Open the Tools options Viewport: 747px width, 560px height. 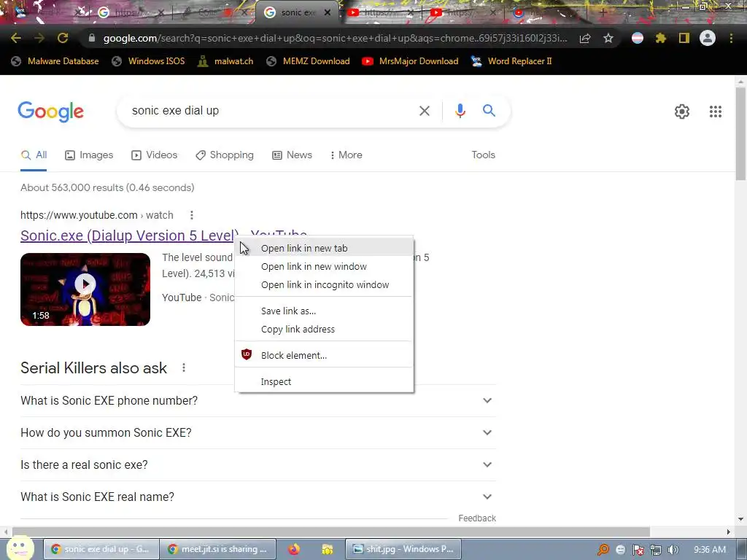tap(483, 155)
